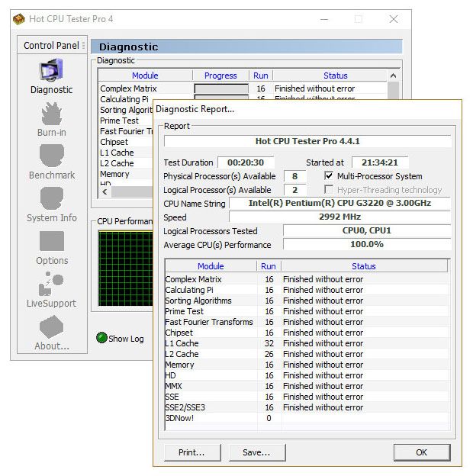This screenshot has height=476, width=473.
Task: Select the CPU Name String field
Action: [339, 203]
